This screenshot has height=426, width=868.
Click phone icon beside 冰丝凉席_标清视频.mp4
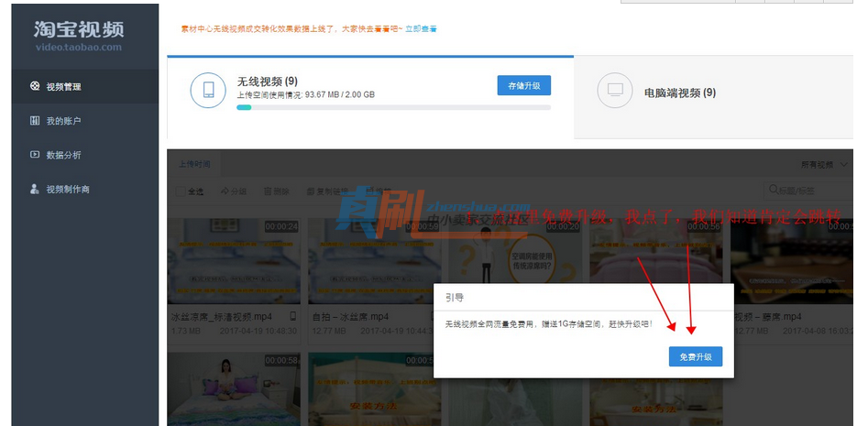(x=292, y=316)
